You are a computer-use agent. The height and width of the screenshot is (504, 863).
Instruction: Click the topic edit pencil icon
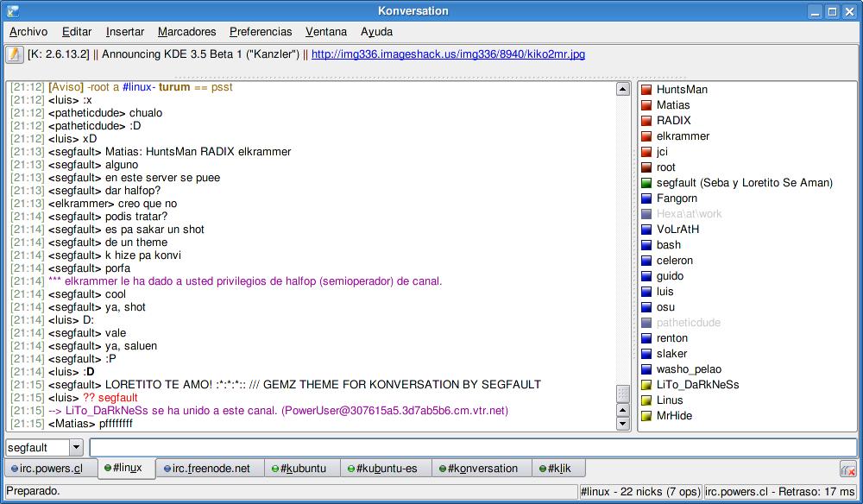click(x=15, y=54)
